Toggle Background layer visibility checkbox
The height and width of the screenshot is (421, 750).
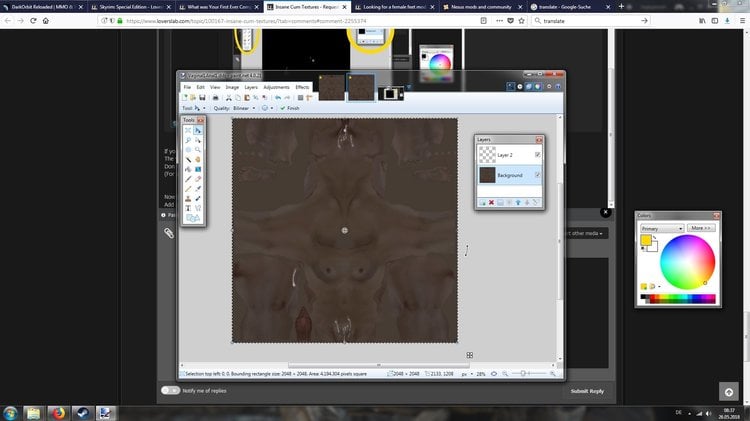click(x=538, y=175)
